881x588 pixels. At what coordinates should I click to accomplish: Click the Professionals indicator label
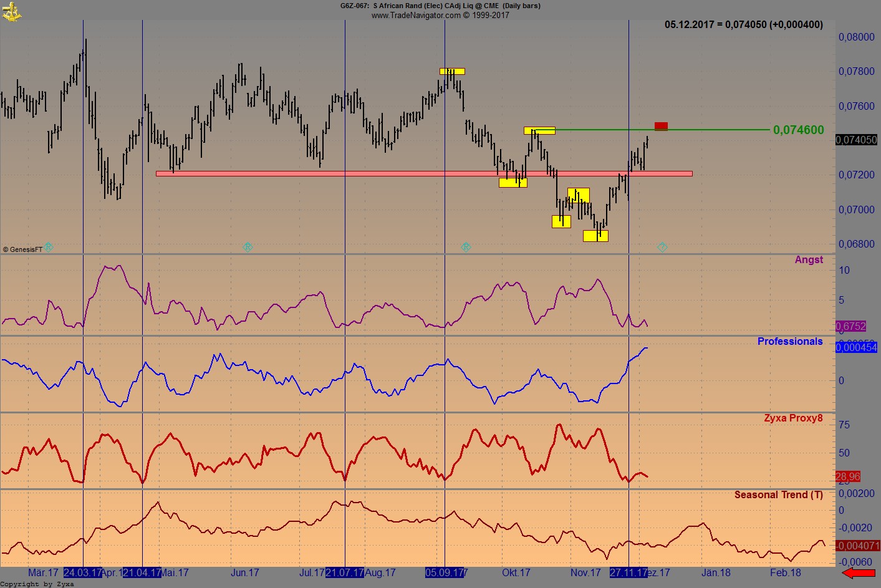tap(790, 342)
